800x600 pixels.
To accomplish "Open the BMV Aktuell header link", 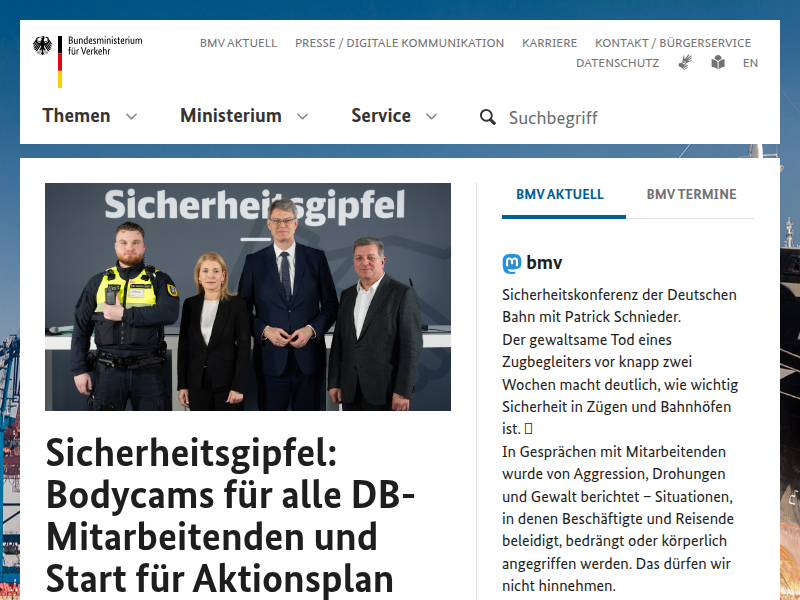I will (x=238, y=43).
